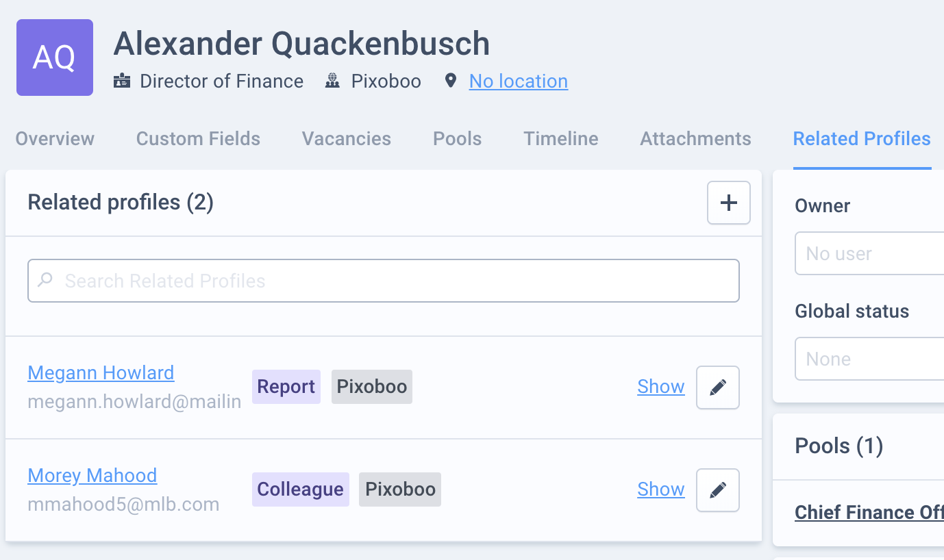Switch to the Overview tab
The width and height of the screenshot is (944, 560).
(x=55, y=139)
